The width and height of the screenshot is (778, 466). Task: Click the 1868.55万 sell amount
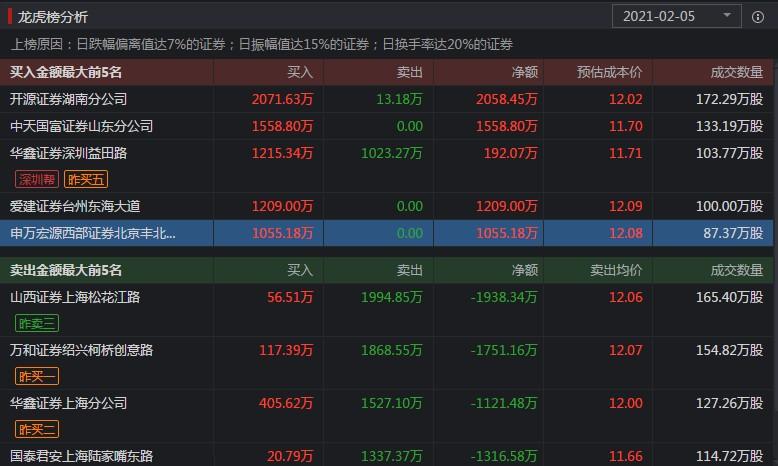[x=391, y=350]
